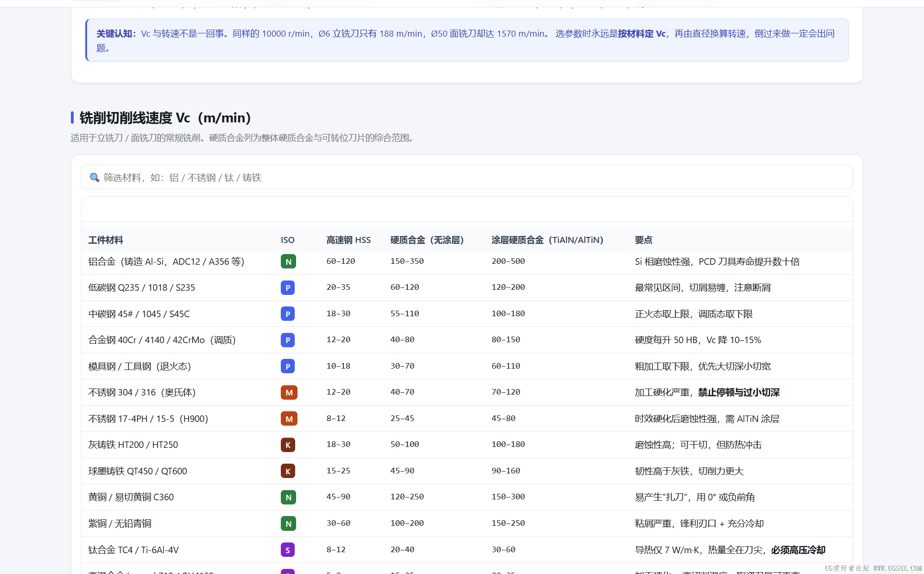The width and height of the screenshot is (924, 574).
Task: Click the N badge for 紫铜 row
Action: pos(288,523)
